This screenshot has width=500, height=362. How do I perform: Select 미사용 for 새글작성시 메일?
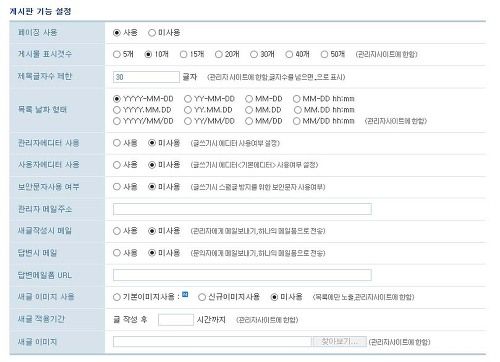(x=152, y=231)
